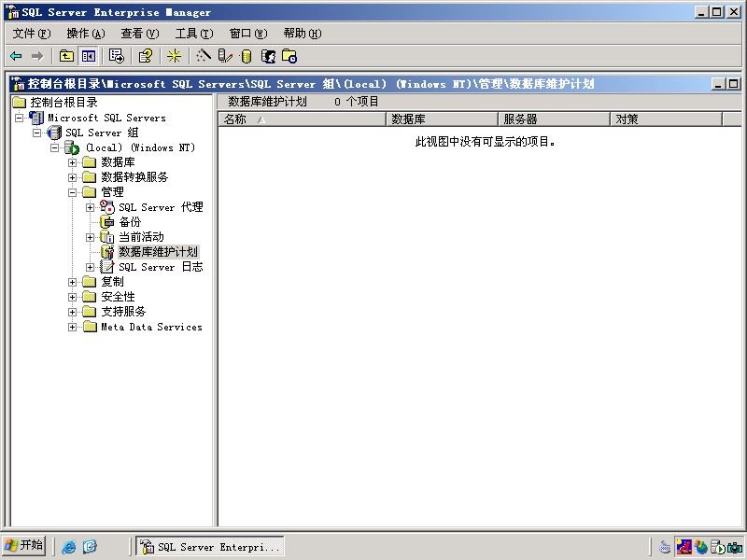Click the 数据库维护计划 tree icon
The image size is (747, 560).
(x=107, y=252)
